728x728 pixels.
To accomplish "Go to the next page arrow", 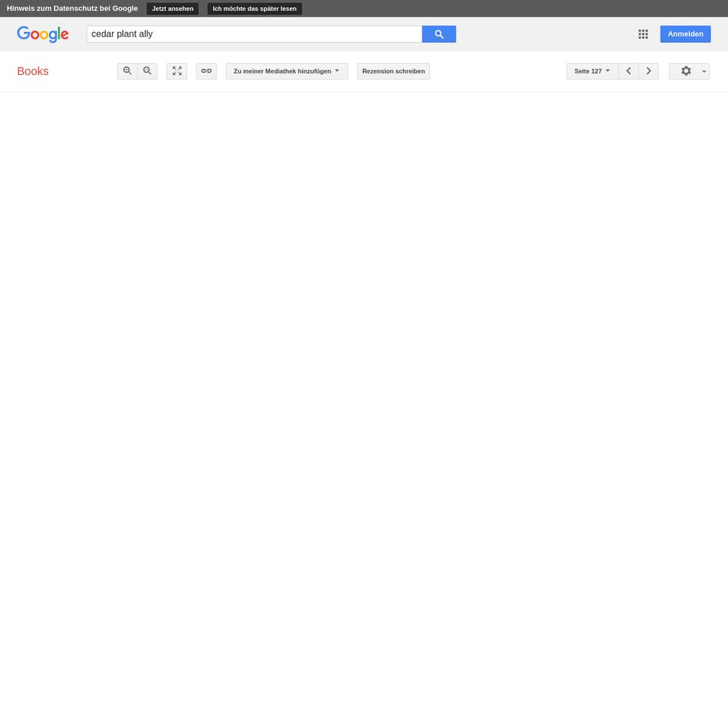I will click(x=649, y=71).
